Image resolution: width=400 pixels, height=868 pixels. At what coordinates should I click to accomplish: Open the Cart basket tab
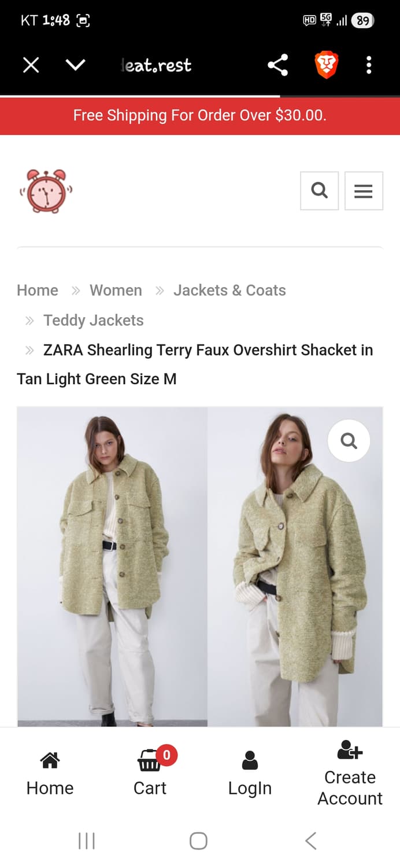pyautogui.click(x=150, y=773)
